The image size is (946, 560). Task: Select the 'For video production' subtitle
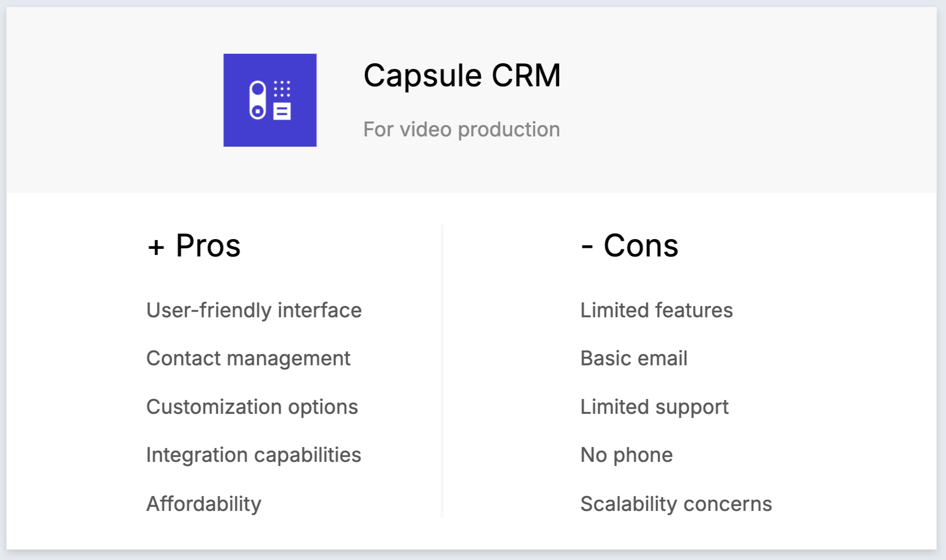pos(462,129)
